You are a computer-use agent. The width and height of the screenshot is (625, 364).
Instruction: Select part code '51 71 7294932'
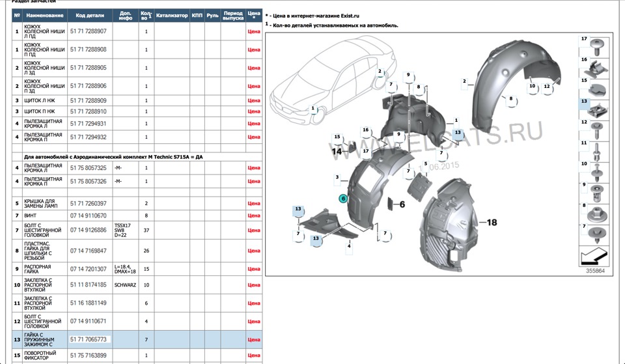coord(89,137)
